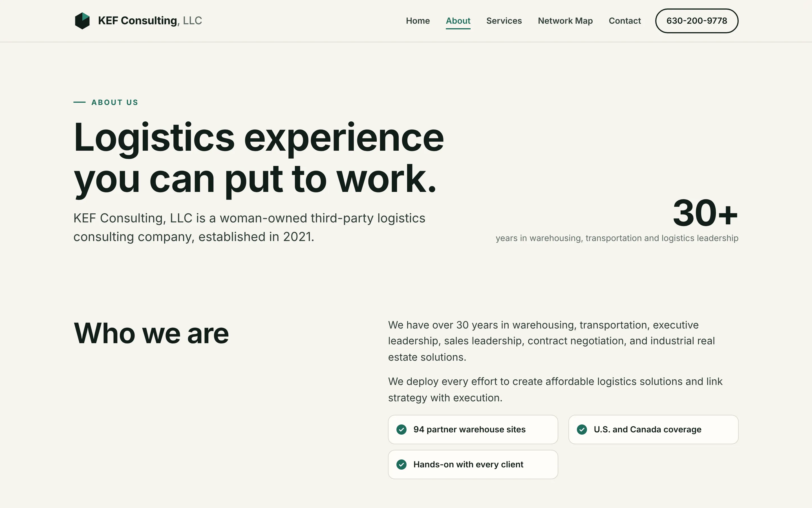Viewport: 812px width, 508px height.
Task: Click the paragraph starting We have over 30 years
Action: coord(551,341)
